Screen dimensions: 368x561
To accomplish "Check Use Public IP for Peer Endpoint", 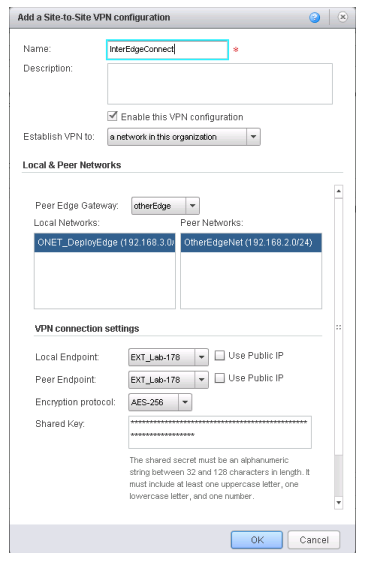I will pyautogui.click(x=220, y=378).
